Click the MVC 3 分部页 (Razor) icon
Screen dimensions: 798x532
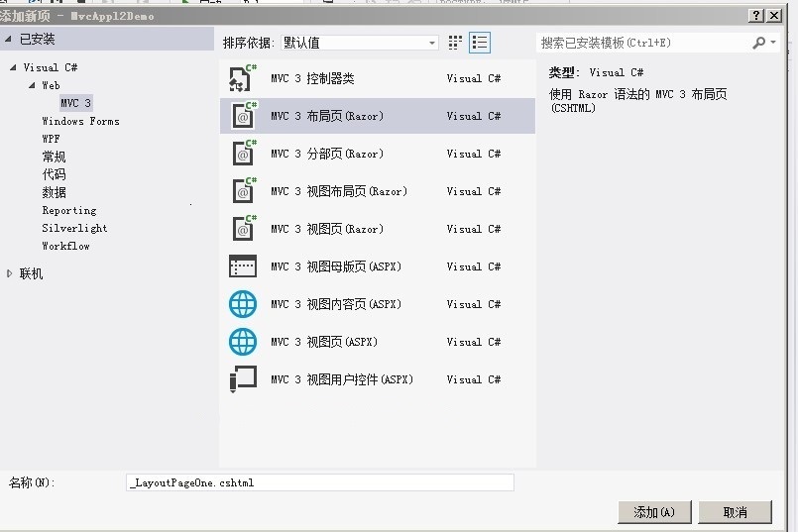point(243,154)
